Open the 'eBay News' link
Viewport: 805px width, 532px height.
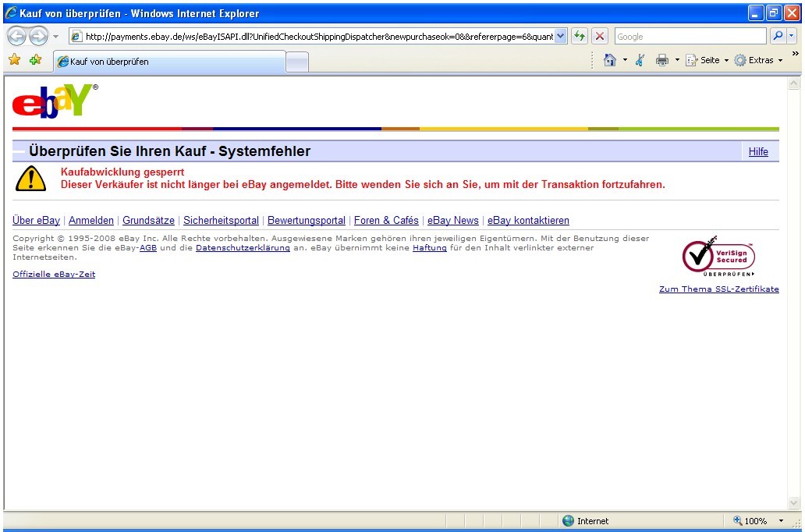click(452, 220)
